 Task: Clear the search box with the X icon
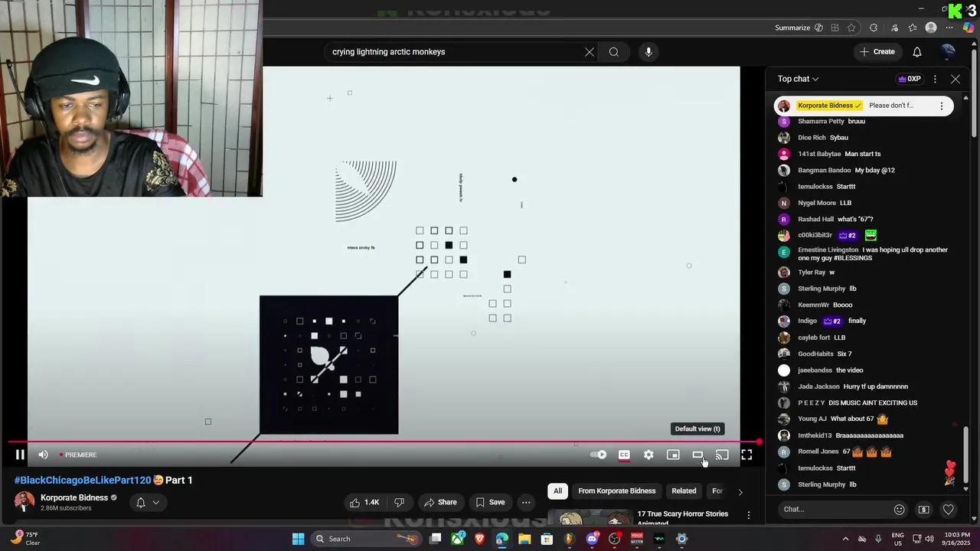tap(590, 52)
